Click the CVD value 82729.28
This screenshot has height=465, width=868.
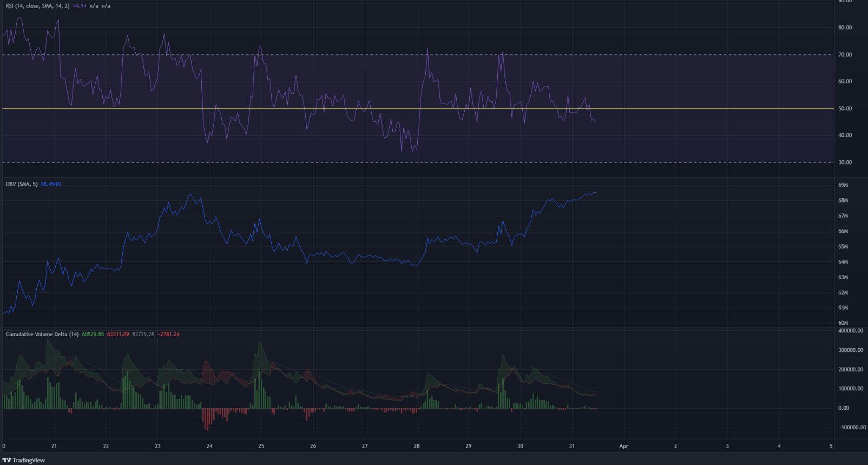pyautogui.click(x=143, y=334)
